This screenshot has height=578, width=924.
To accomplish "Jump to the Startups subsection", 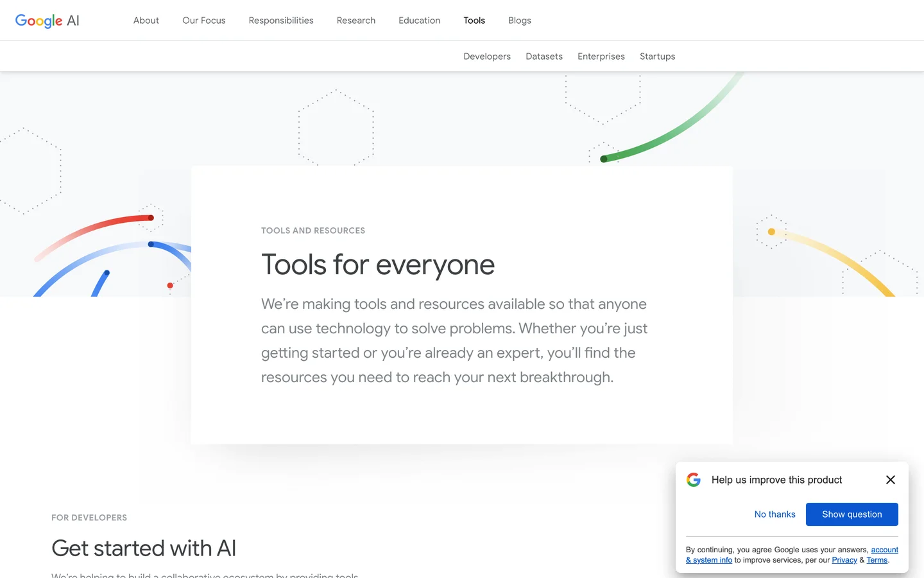I will pyautogui.click(x=658, y=57).
